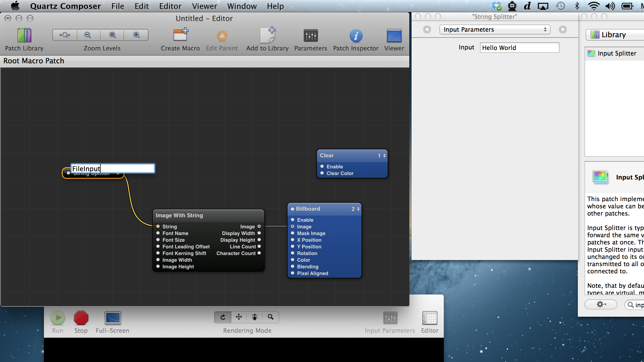This screenshot has height=362, width=644.
Task: Click the Clear Color port
Action: point(322,173)
